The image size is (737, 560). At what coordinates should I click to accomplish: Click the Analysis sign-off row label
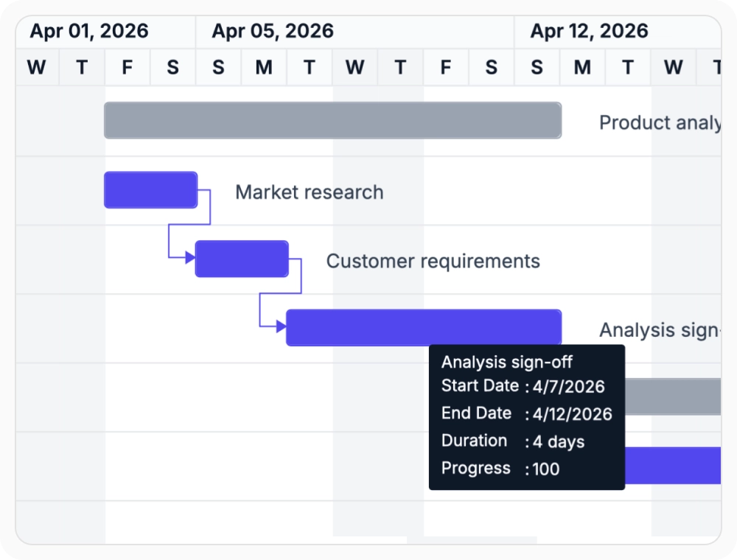click(x=660, y=330)
